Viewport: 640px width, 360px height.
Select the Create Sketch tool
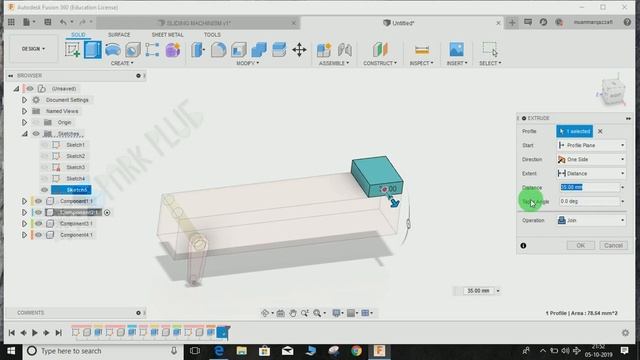click(x=72, y=50)
